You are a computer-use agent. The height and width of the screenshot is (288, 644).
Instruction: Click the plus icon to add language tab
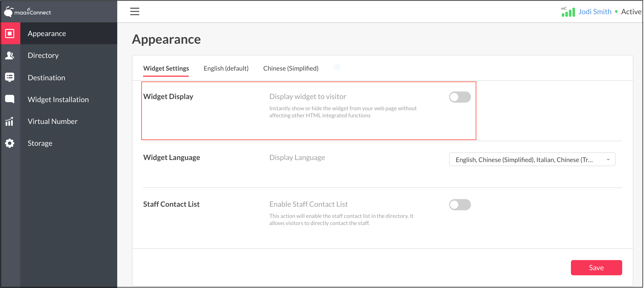337,67
